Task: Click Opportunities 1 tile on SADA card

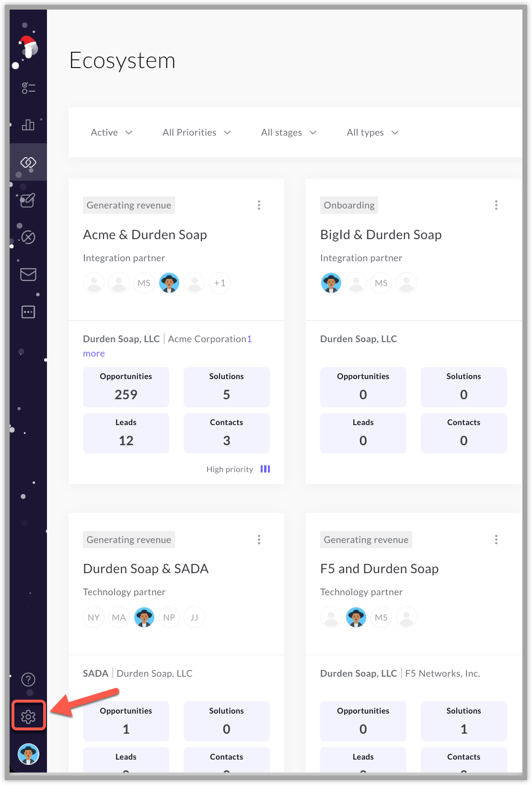Action: (126, 721)
